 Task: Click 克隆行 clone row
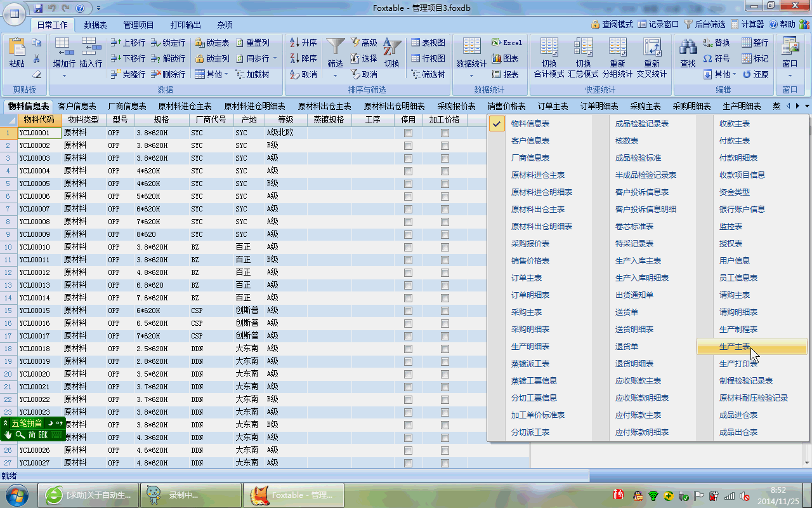(128, 74)
